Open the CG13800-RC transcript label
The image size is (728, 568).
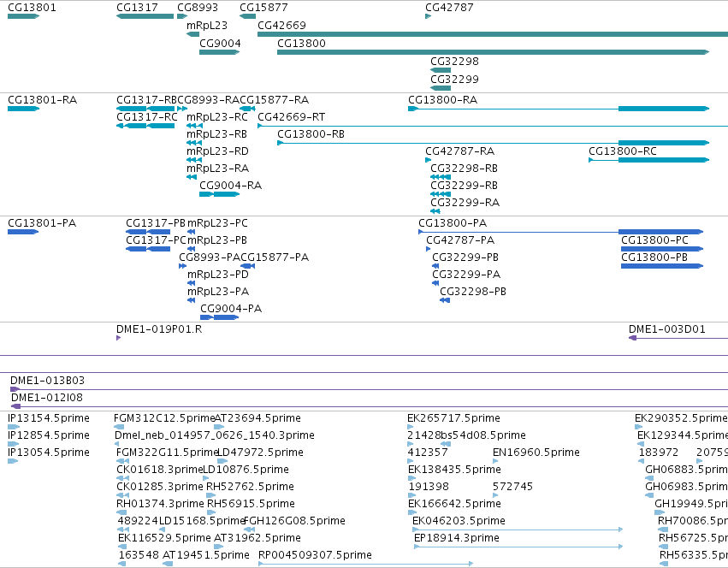click(623, 151)
